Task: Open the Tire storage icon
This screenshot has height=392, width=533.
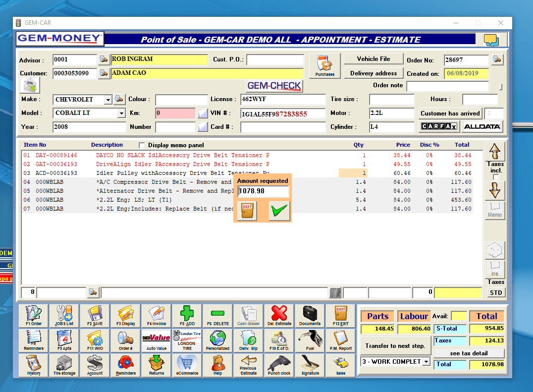Action: pyautogui.click(x=64, y=365)
